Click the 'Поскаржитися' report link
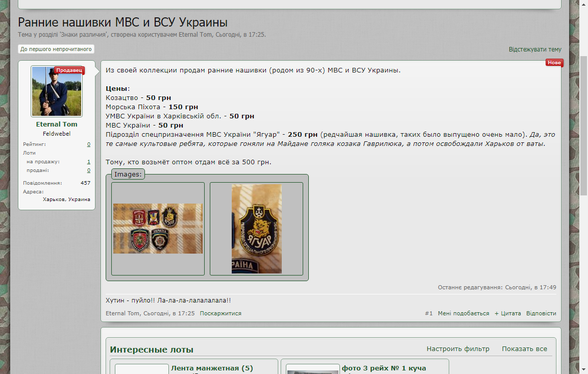 pos(220,313)
